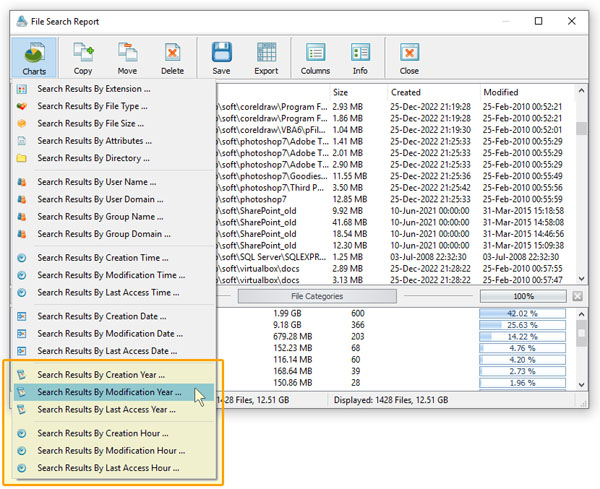The height and width of the screenshot is (489, 600).
Task: Select the 12.85 MB photoshop7 row
Action: (394, 199)
